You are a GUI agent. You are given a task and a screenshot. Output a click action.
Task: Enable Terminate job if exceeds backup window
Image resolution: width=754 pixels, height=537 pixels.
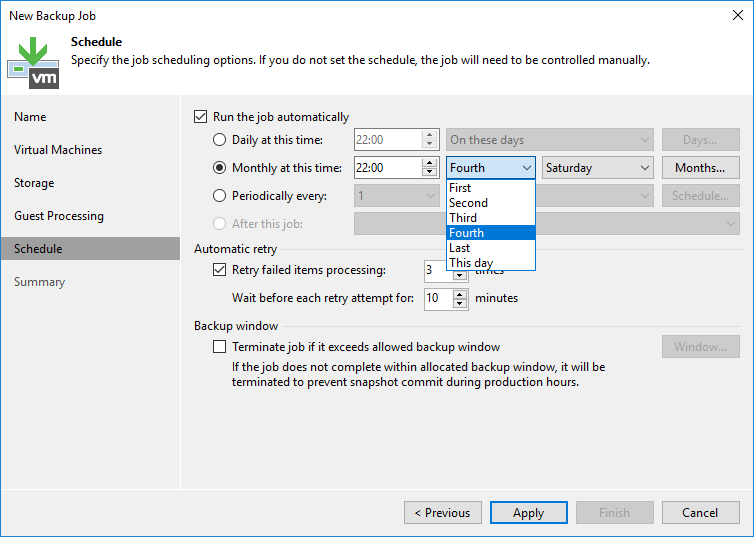[x=220, y=347]
